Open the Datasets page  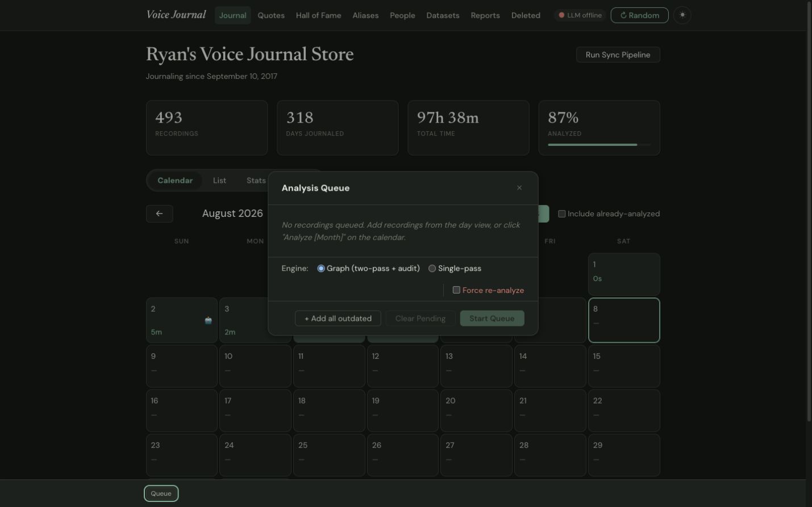click(443, 15)
